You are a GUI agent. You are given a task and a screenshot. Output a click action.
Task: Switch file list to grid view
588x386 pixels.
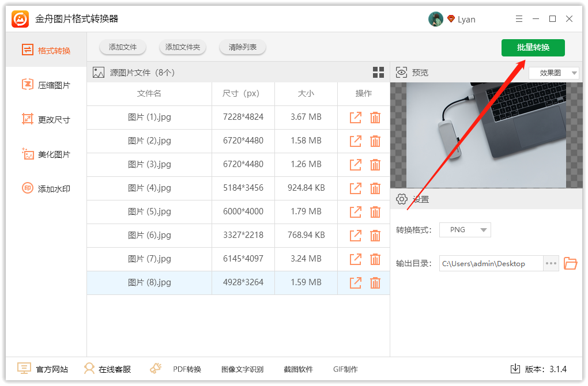coord(378,73)
